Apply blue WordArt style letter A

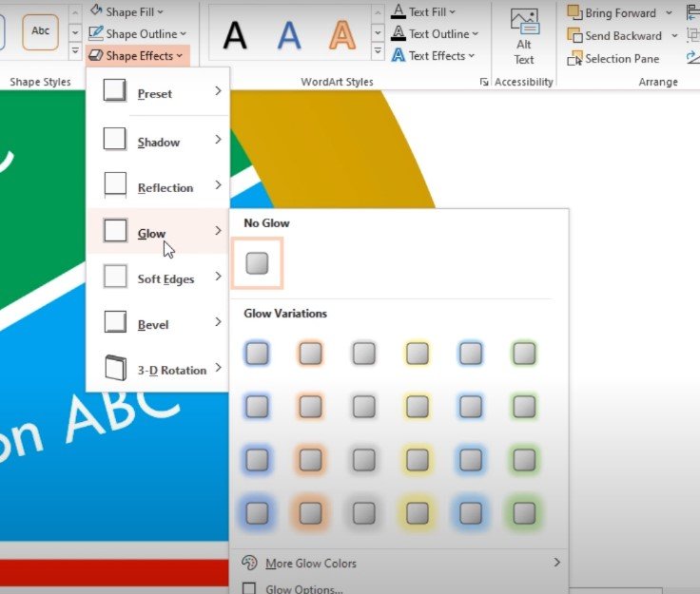tap(289, 36)
